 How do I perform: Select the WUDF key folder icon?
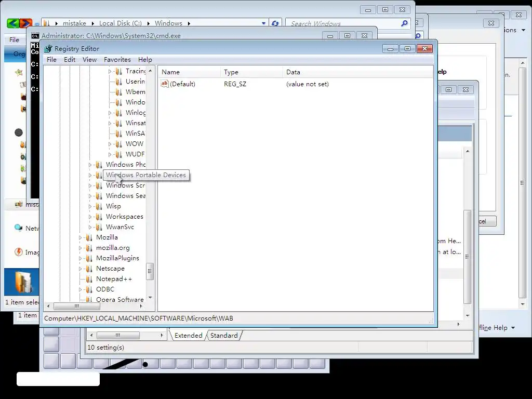pos(119,154)
